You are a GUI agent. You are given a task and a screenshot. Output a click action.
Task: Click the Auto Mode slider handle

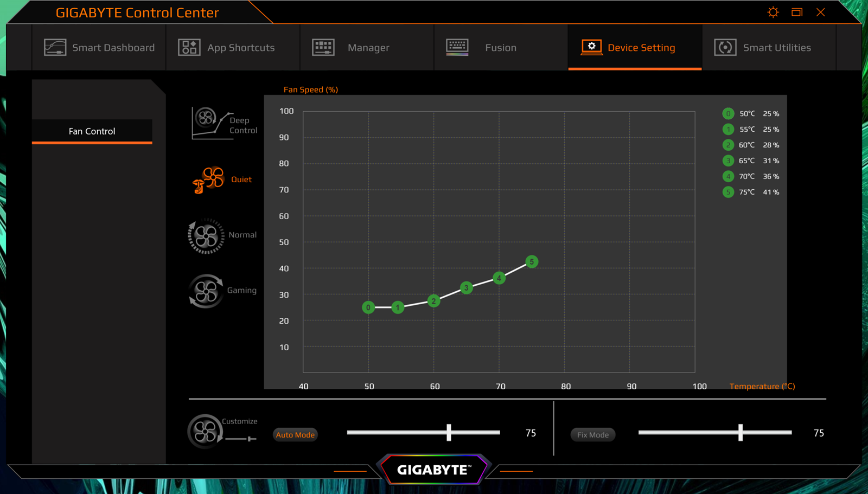pyautogui.click(x=449, y=432)
